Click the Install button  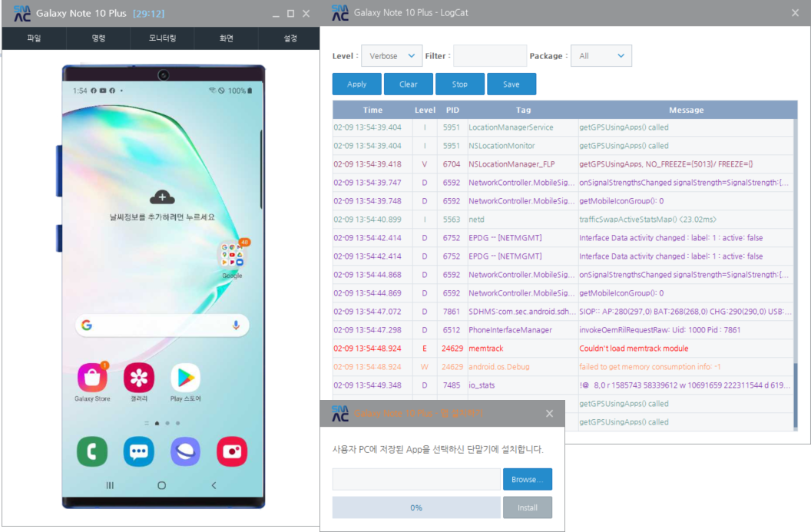click(528, 507)
